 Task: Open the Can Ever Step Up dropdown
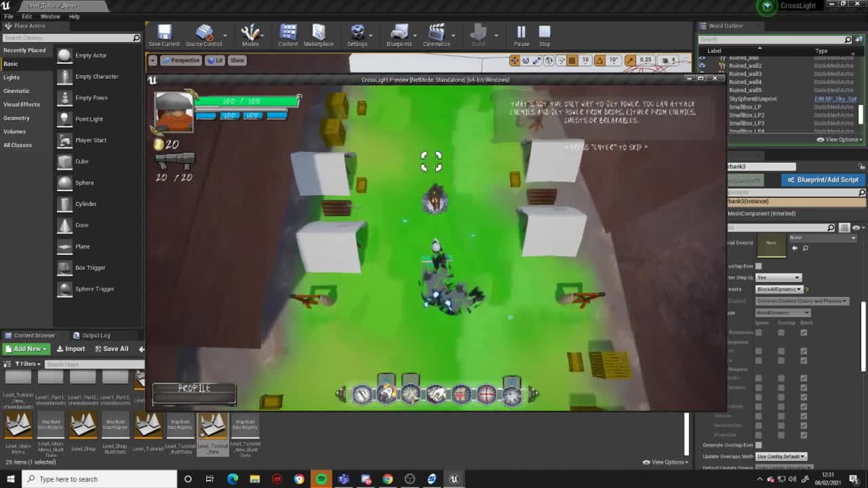click(778, 277)
